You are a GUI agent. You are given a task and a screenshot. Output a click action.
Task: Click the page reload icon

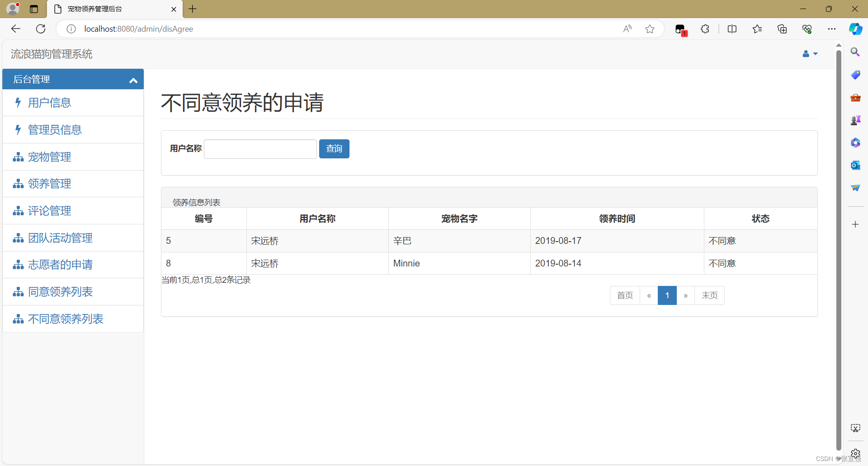(x=41, y=29)
